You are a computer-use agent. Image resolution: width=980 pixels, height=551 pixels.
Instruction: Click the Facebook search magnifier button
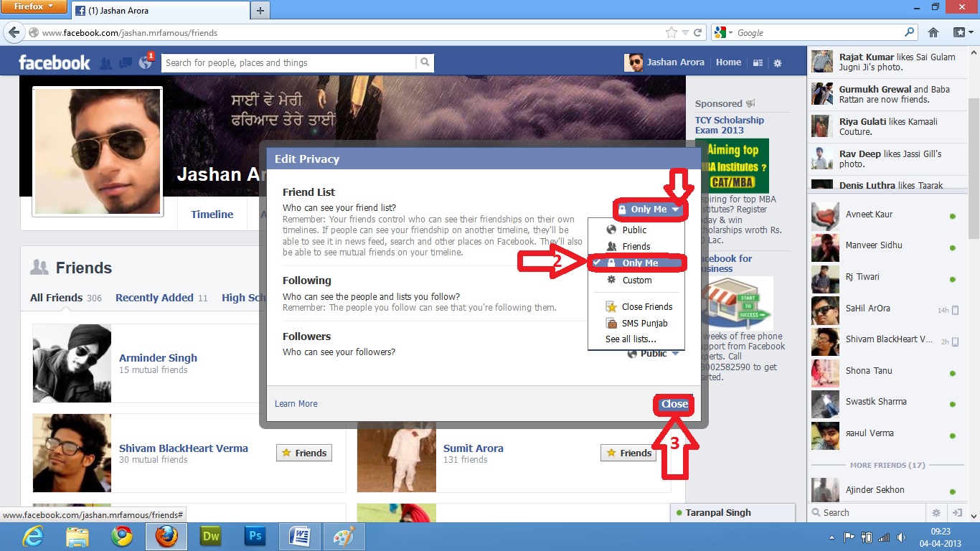425,62
